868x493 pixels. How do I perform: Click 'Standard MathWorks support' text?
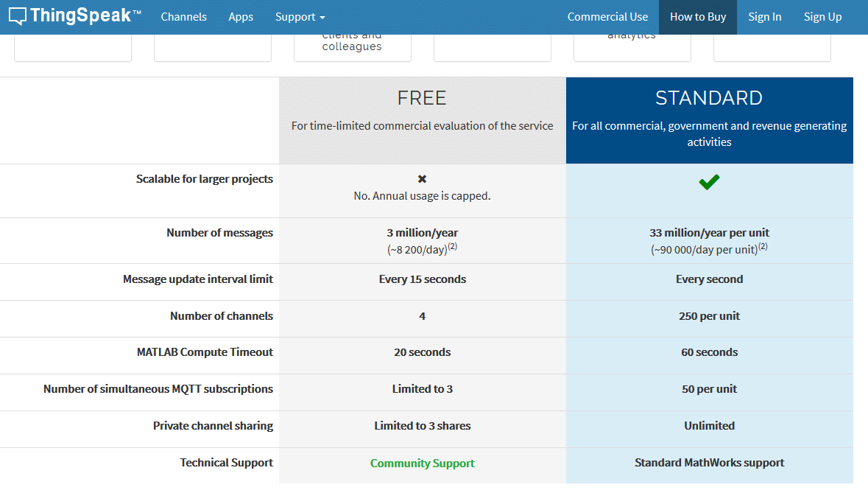point(709,463)
